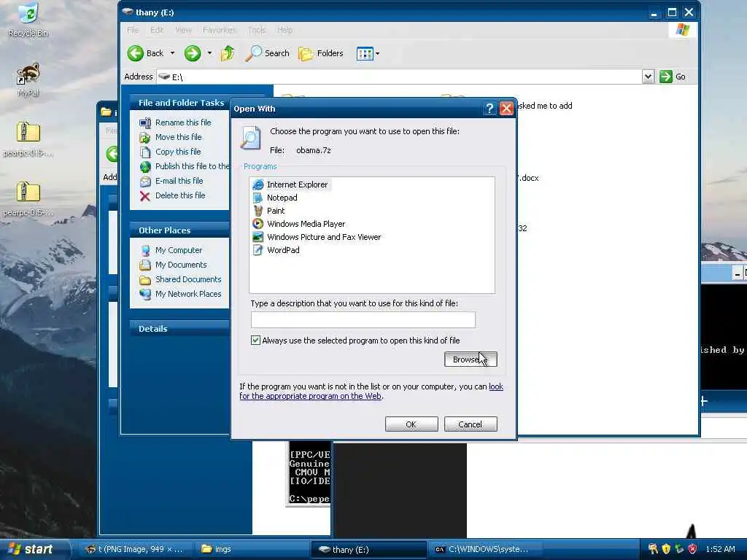Select Windows Media Player program
The width and height of the screenshot is (747, 560).
point(298,224)
